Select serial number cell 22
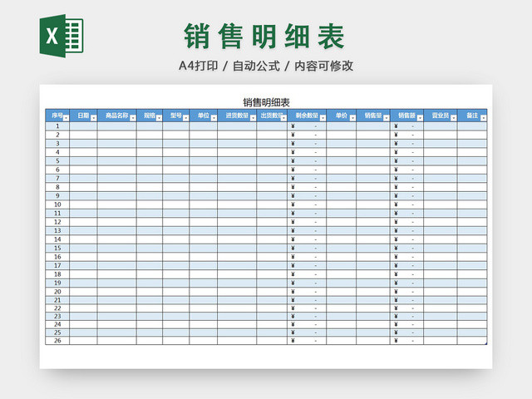This screenshot has height=399, width=532. 57,308
